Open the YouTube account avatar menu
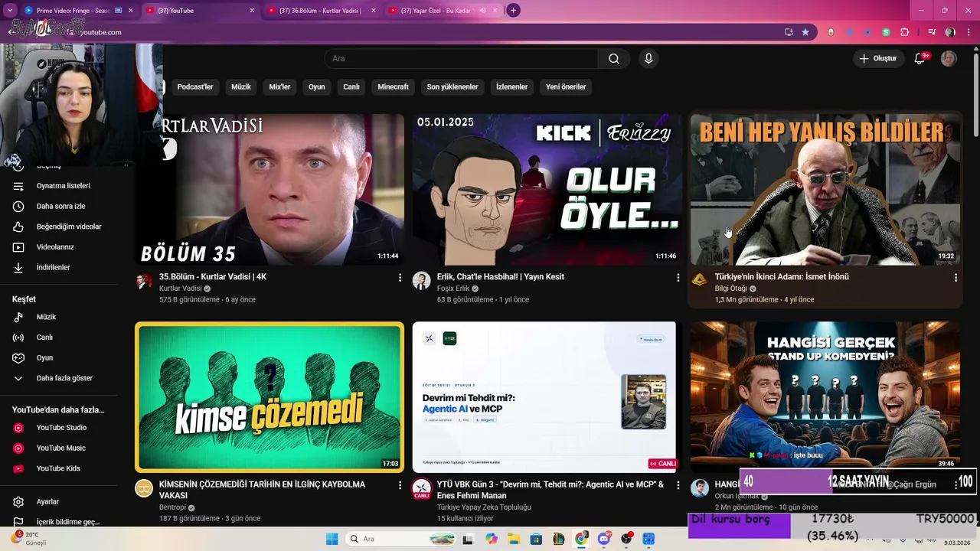This screenshot has height=551, width=980. pos(949,59)
